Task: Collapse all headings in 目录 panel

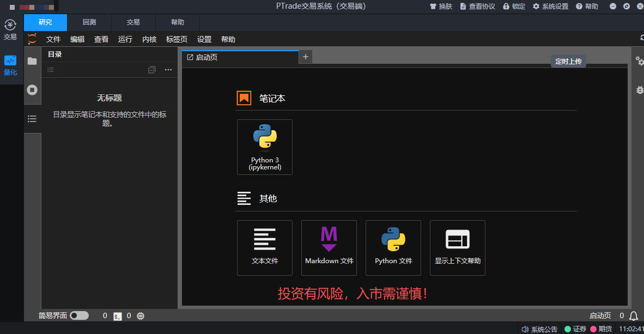Action: (x=152, y=70)
